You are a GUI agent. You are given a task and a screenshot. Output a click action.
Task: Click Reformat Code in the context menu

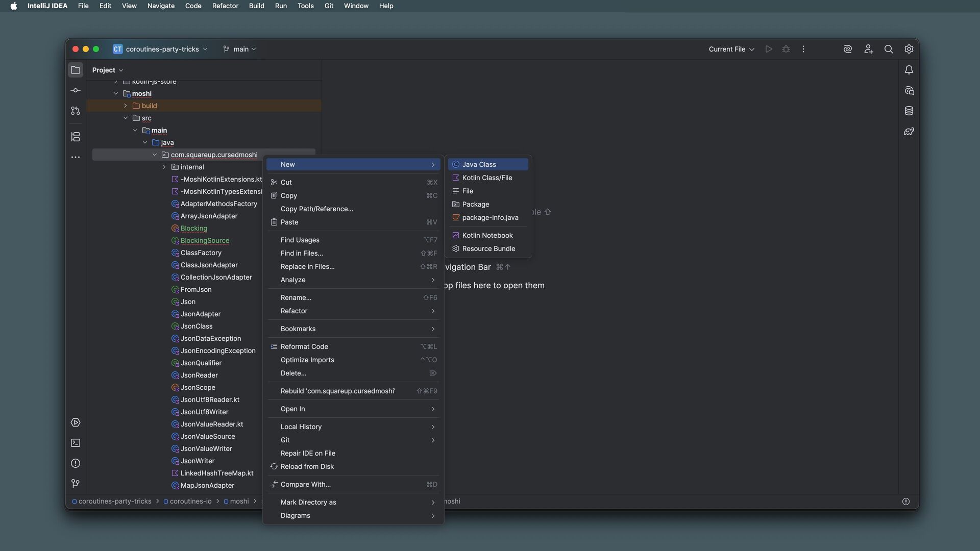[x=353, y=346]
